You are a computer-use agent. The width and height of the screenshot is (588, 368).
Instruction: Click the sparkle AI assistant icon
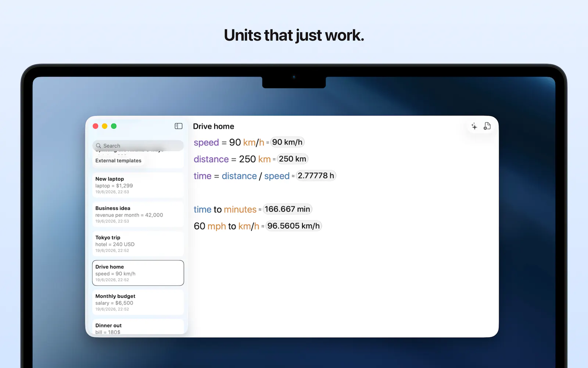[x=474, y=126]
